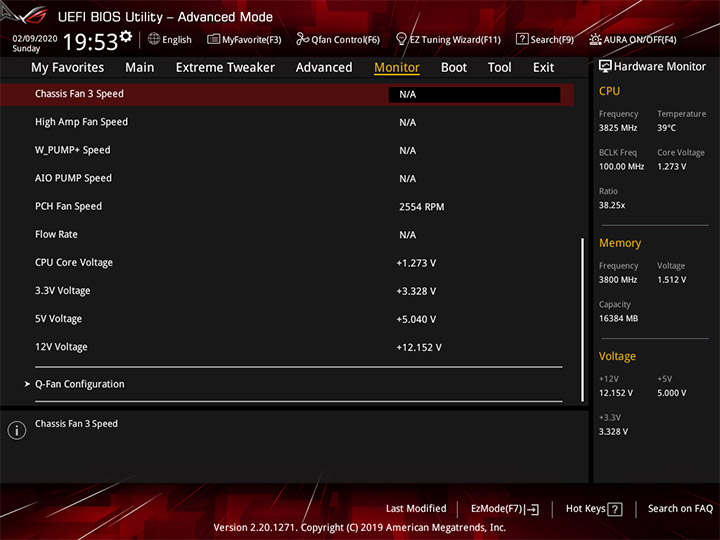Viewport: 720px width, 540px height.
Task: Go to the Advanced tab
Action: pos(324,68)
